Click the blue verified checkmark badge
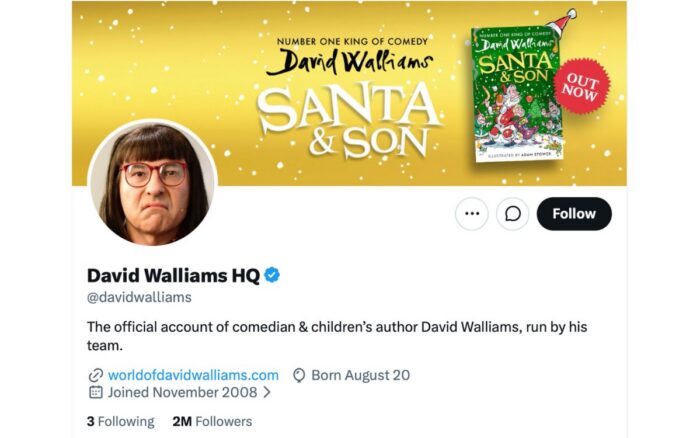This screenshot has width=700, height=438. [x=272, y=275]
